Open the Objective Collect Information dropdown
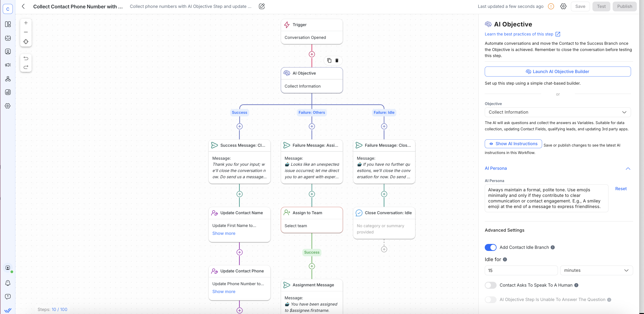 (x=557, y=112)
